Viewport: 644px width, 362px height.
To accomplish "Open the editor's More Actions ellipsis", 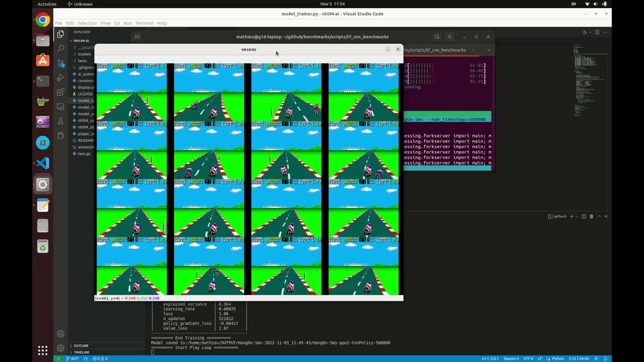I will [606, 32].
